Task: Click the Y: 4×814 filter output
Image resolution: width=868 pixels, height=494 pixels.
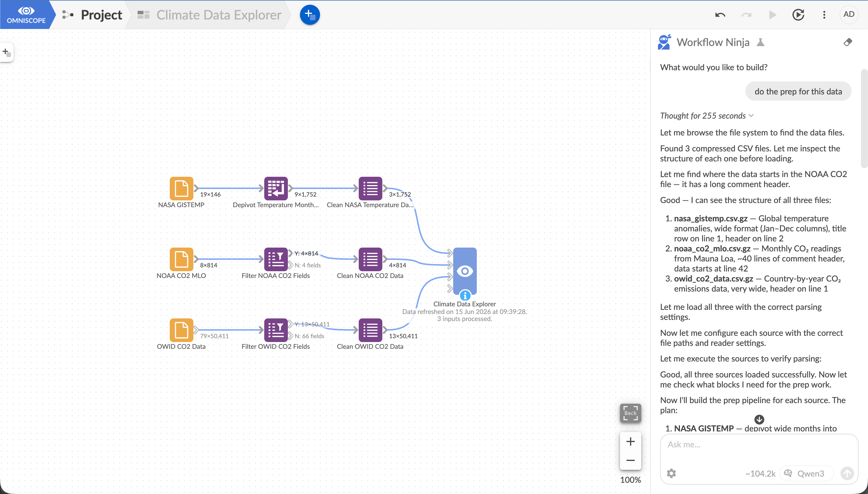Action: (306, 253)
